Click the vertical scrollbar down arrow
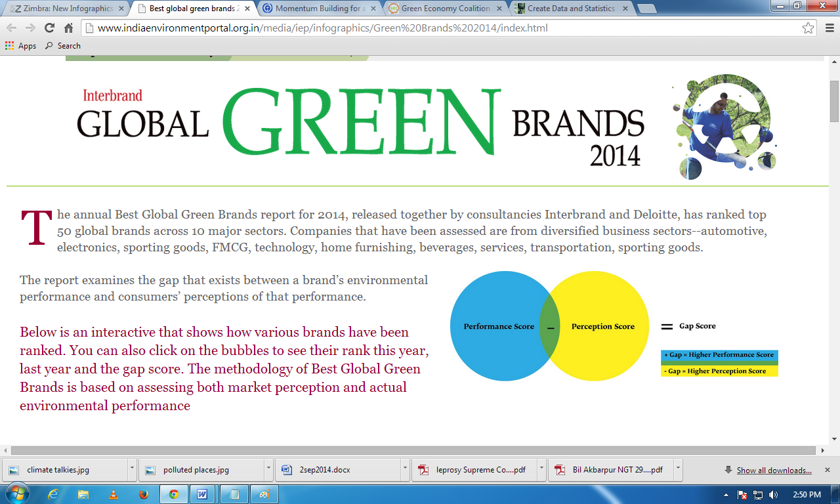 coord(834,439)
